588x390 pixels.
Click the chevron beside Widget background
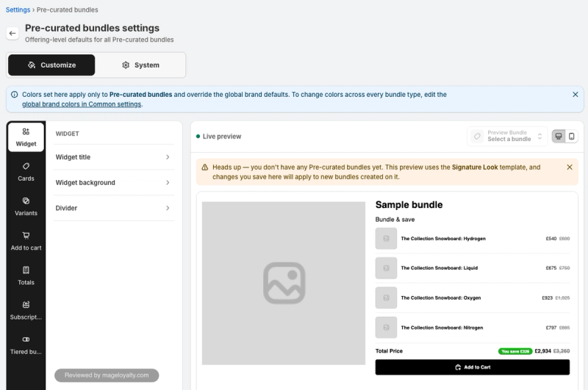point(168,182)
